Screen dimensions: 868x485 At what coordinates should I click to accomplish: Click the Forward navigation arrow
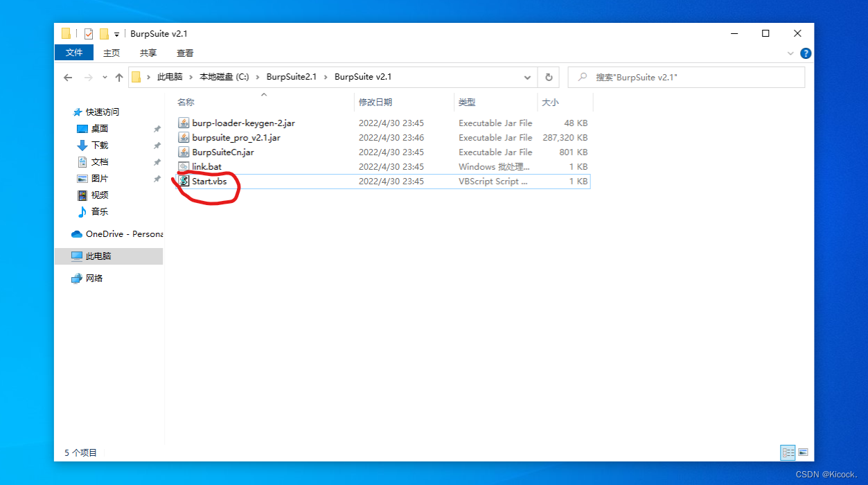[88, 78]
